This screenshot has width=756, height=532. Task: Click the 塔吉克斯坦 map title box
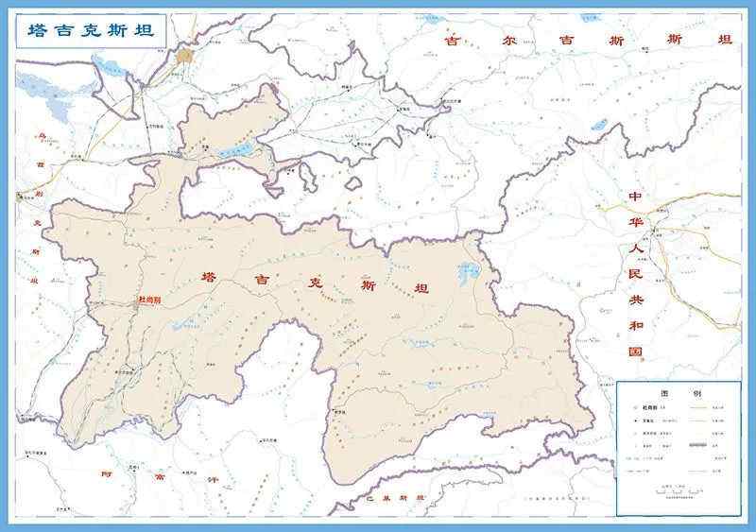(x=91, y=31)
